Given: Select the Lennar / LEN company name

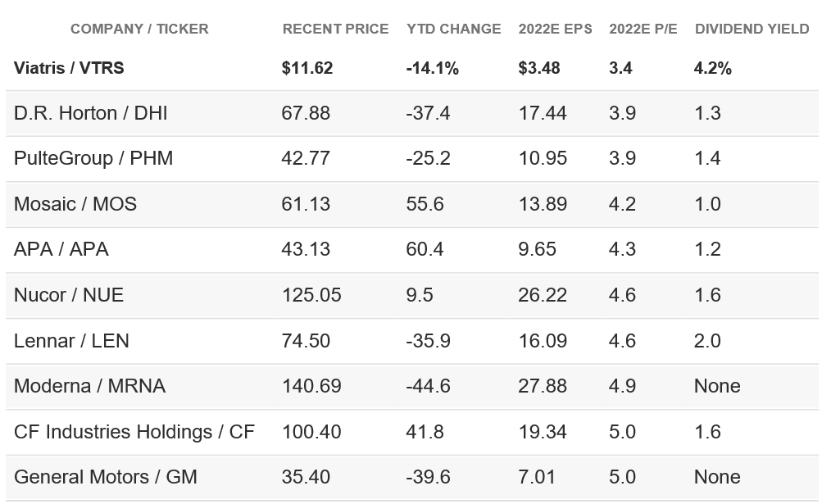Looking at the screenshot, I should point(71,340).
